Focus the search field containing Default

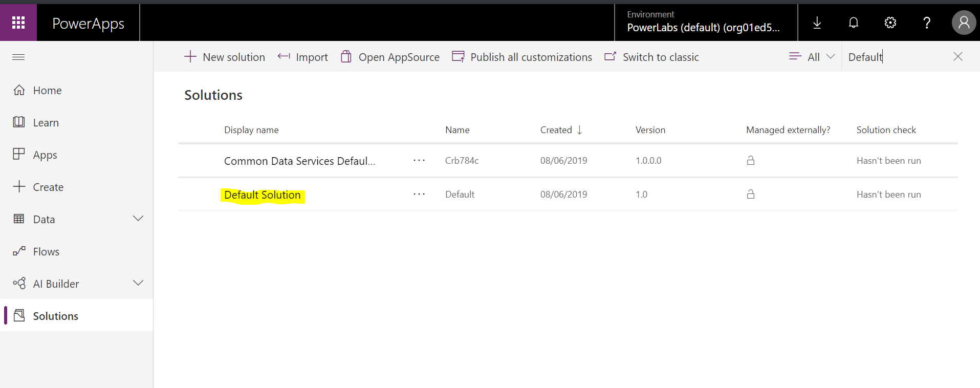[896, 57]
